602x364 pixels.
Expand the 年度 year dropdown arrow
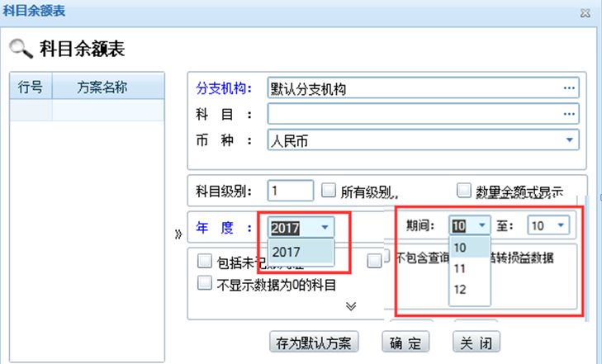click(325, 227)
